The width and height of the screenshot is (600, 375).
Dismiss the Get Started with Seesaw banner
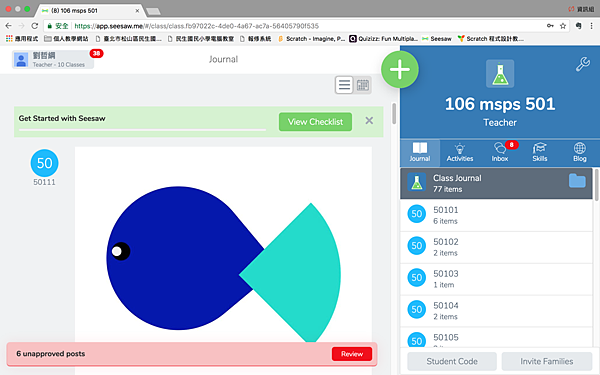coord(369,121)
